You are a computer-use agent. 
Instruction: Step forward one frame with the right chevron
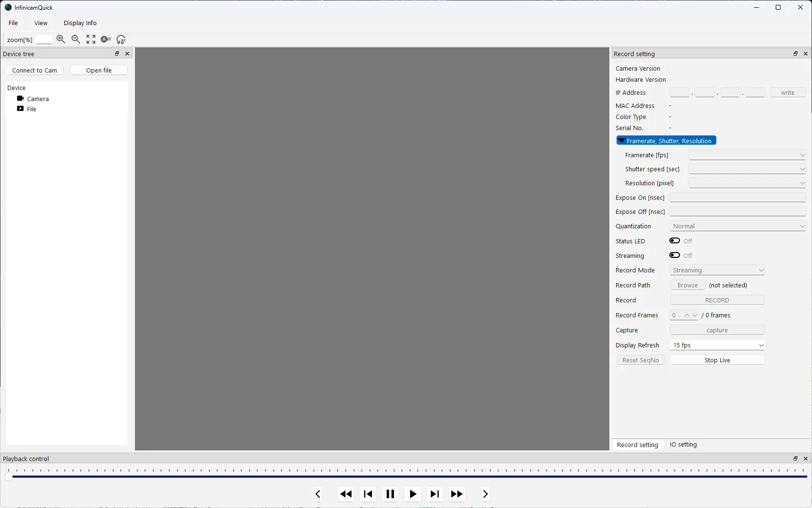point(485,494)
